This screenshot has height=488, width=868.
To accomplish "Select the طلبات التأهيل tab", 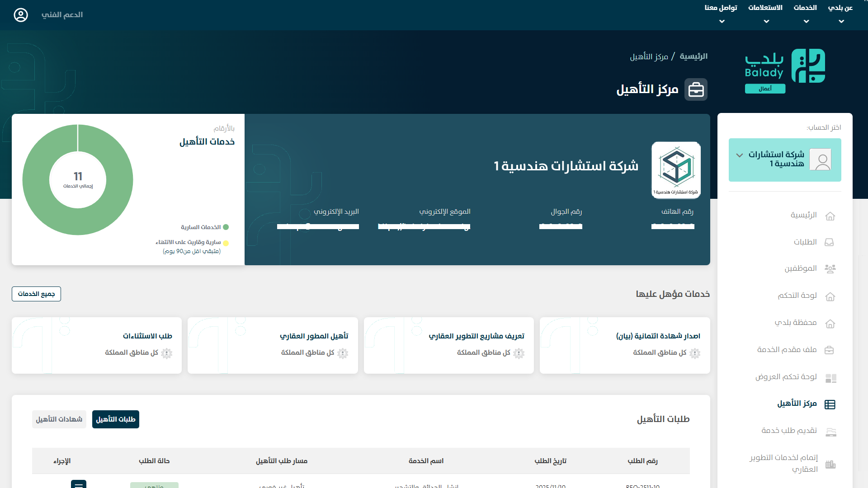I will (116, 419).
